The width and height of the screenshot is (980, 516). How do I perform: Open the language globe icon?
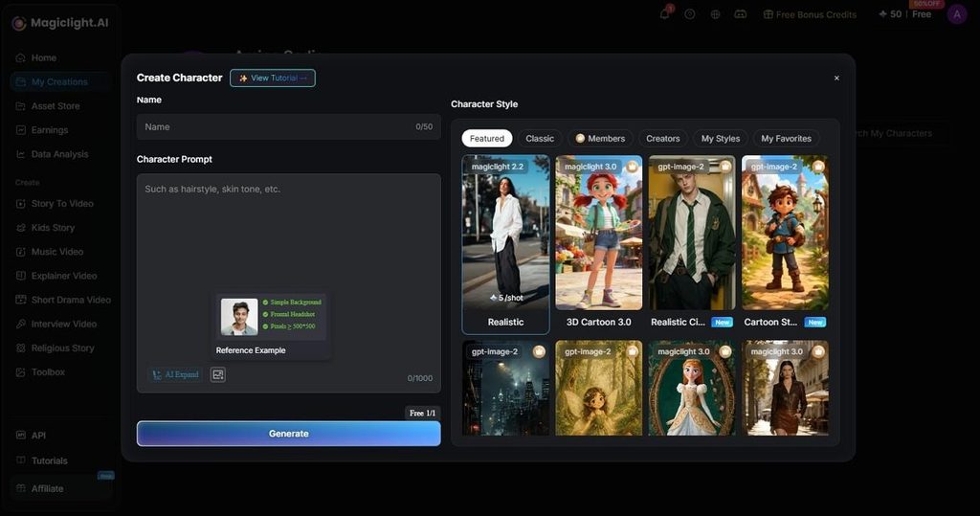[x=715, y=13]
